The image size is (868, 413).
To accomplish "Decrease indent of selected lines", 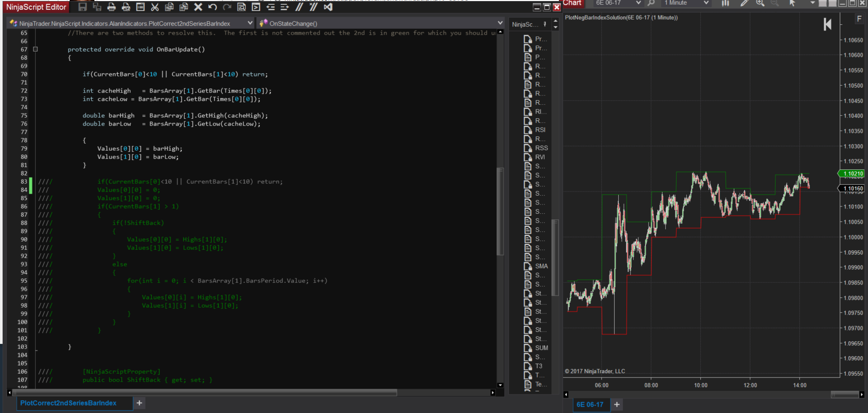I will [x=270, y=7].
